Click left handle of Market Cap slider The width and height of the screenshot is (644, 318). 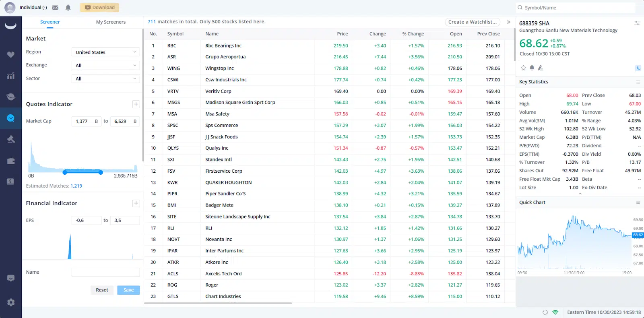(65, 172)
